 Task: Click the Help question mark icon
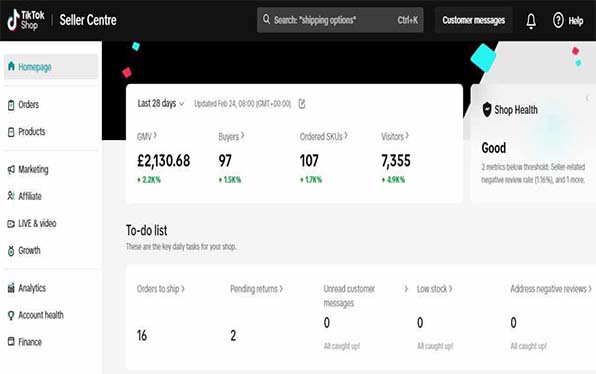(558, 20)
